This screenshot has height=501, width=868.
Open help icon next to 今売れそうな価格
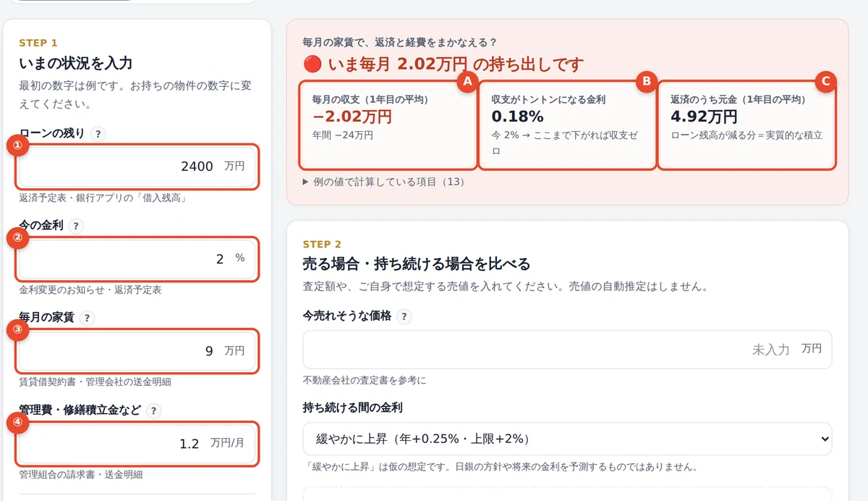pyautogui.click(x=404, y=316)
